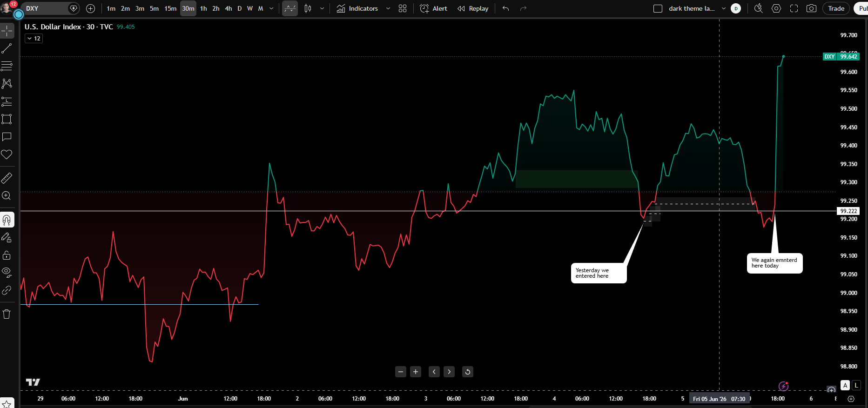Toggle hide all drawings eye icon
This screenshot has width=868, height=408.
tap(7, 273)
